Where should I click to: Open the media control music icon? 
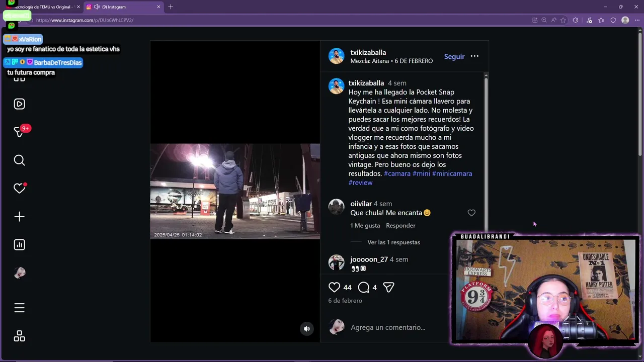click(589, 20)
